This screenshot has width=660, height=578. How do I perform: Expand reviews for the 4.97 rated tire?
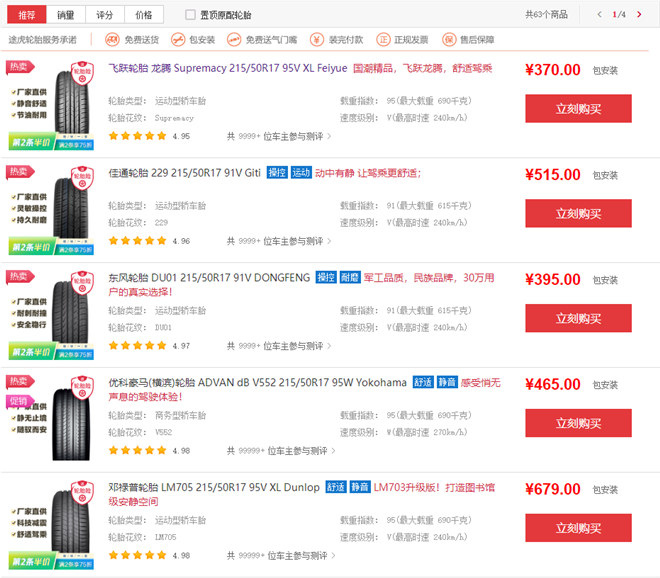(x=279, y=346)
